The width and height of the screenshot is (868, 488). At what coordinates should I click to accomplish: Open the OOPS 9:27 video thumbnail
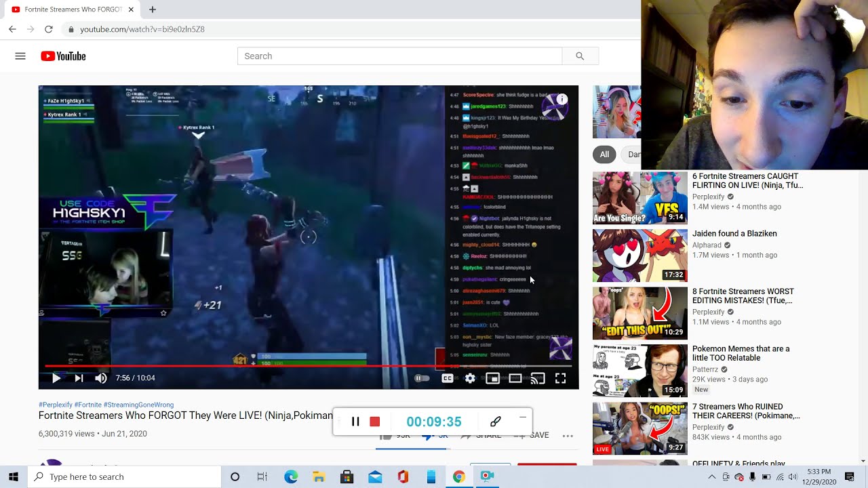point(640,428)
